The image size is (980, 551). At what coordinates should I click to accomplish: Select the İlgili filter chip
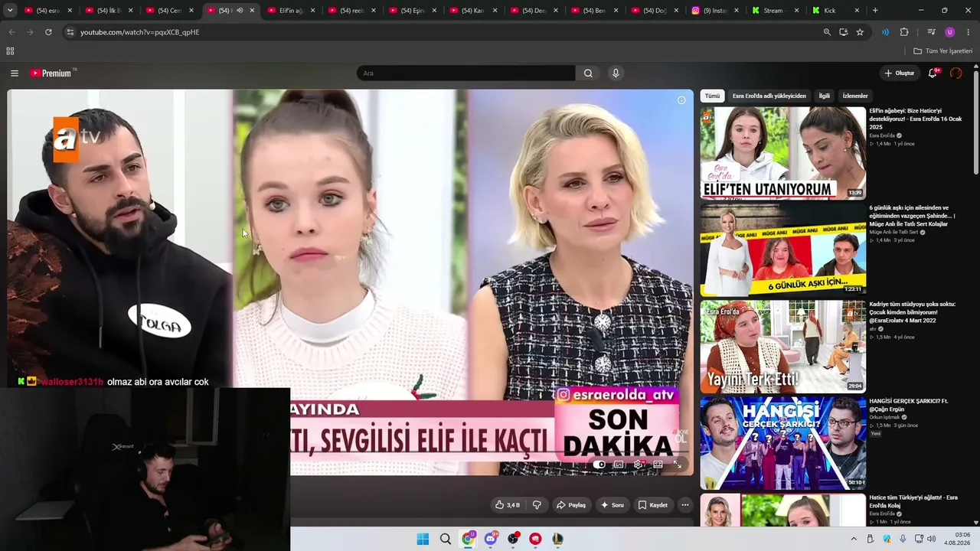tap(824, 96)
